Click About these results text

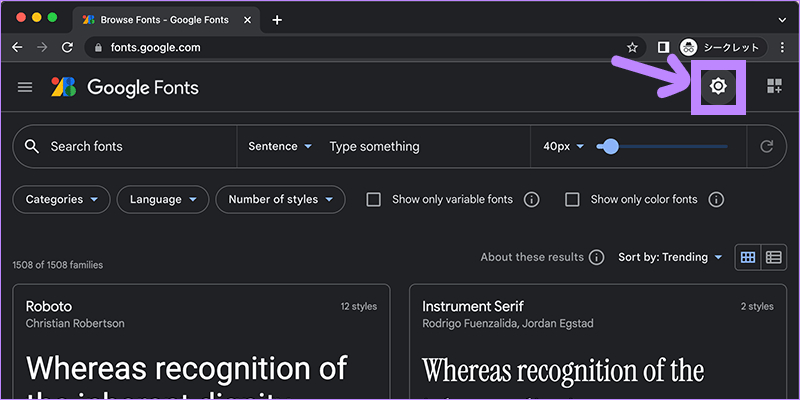point(532,257)
